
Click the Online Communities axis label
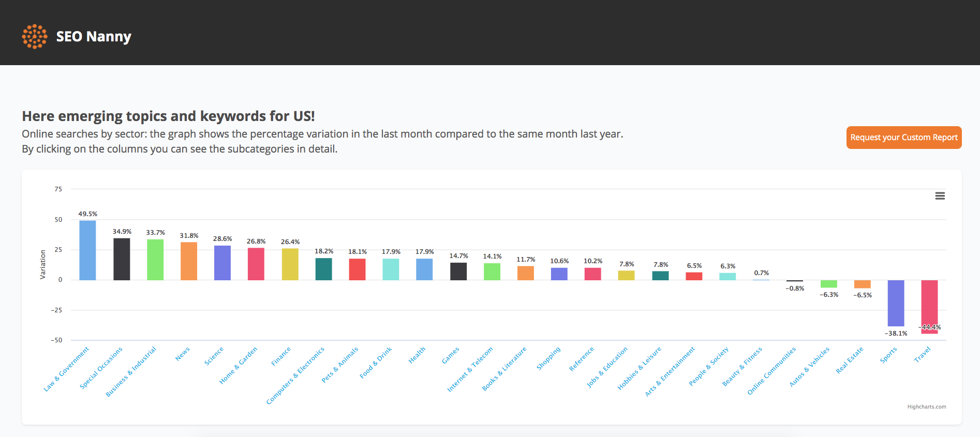(772, 371)
